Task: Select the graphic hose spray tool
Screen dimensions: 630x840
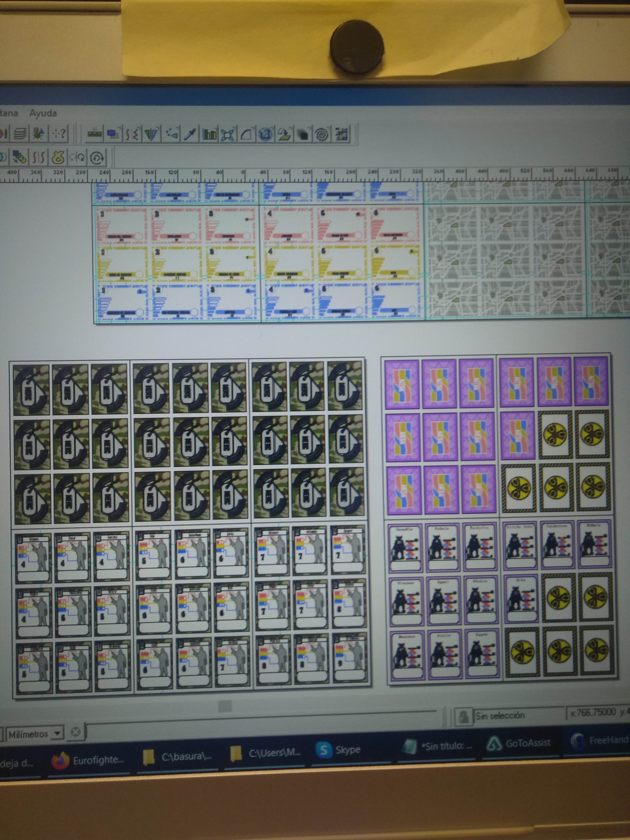Action: point(171,134)
